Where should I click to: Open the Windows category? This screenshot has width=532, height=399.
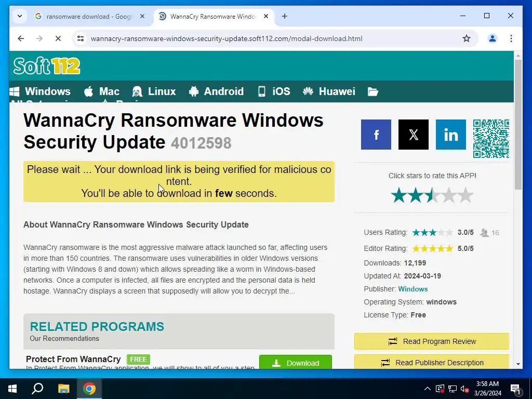pos(40,91)
